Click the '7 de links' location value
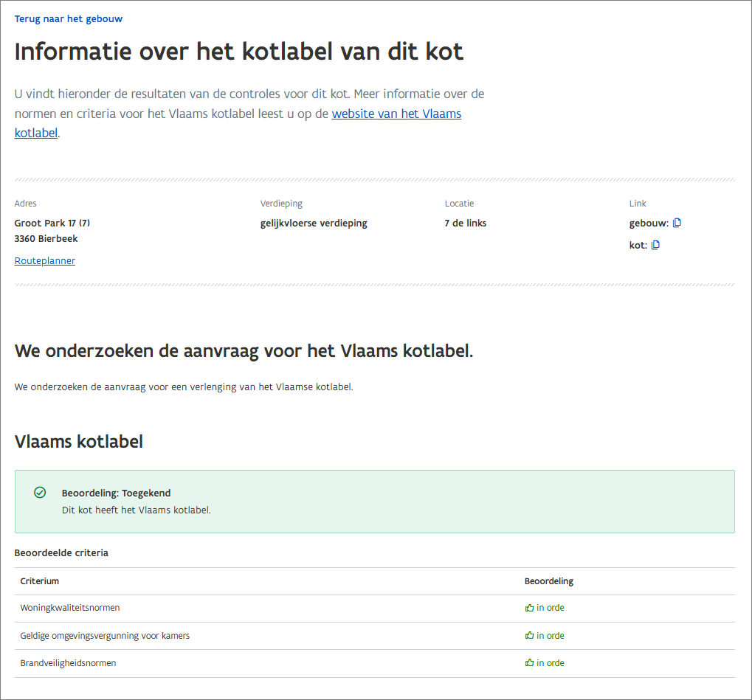Image resolution: width=752 pixels, height=700 pixels. point(465,223)
